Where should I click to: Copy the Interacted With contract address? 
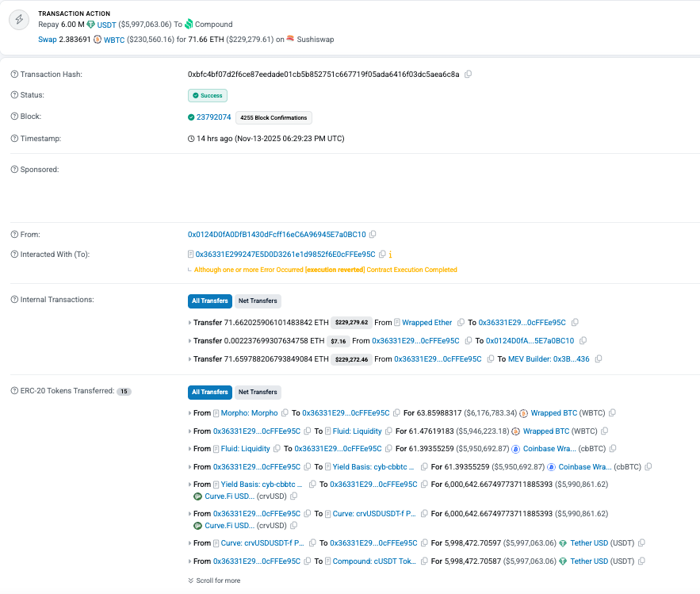pos(382,254)
